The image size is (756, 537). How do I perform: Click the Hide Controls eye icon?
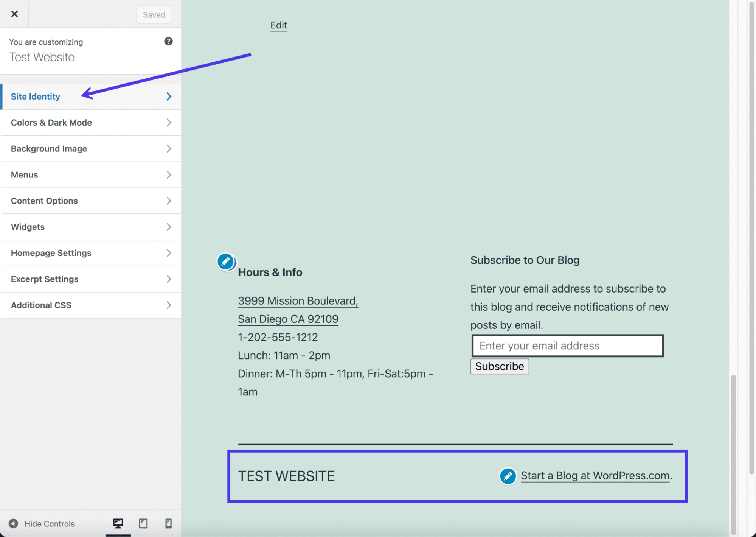(13, 523)
